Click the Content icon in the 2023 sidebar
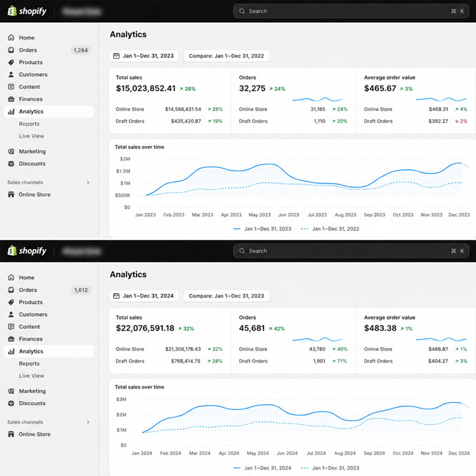Screen dimensions: 476x476 pyautogui.click(x=11, y=87)
